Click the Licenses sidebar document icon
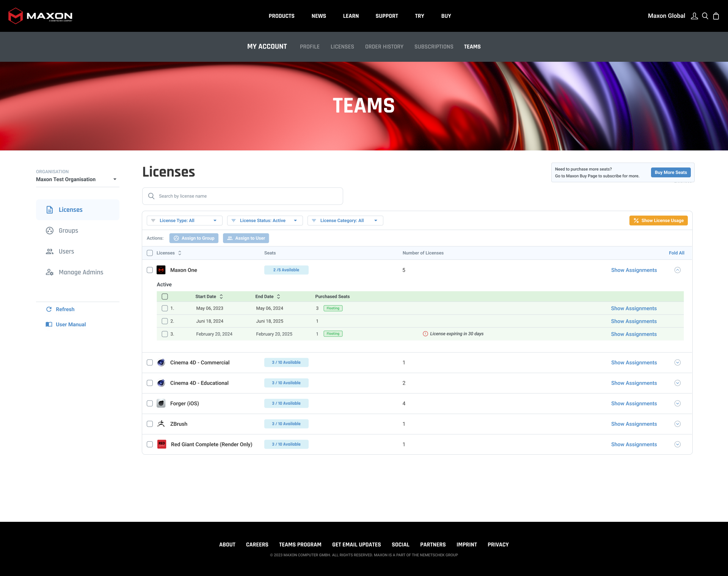This screenshot has height=576, width=728. tap(50, 210)
